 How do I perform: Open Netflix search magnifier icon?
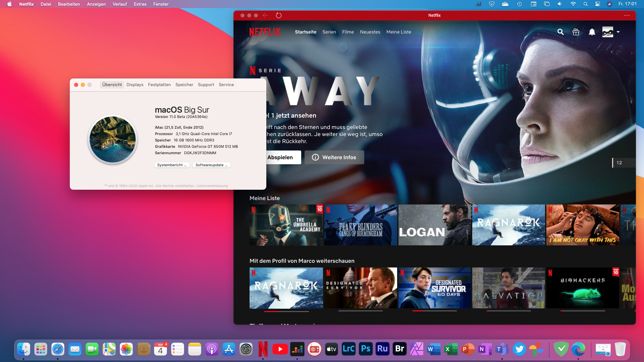pos(560,32)
